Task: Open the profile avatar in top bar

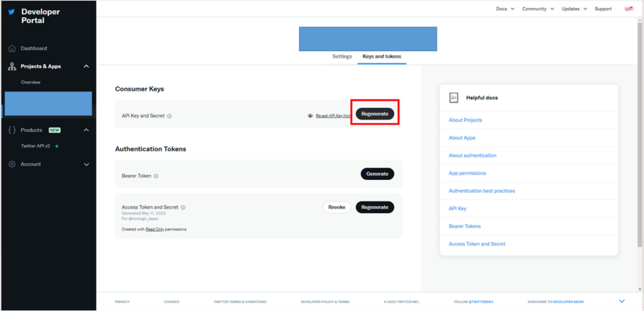Action: click(628, 9)
